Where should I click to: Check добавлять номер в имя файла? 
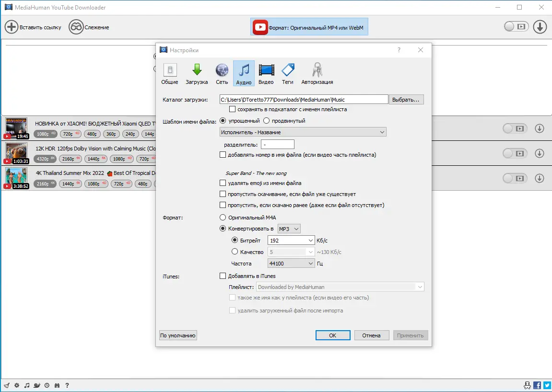pyautogui.click(x=223, y=154)
